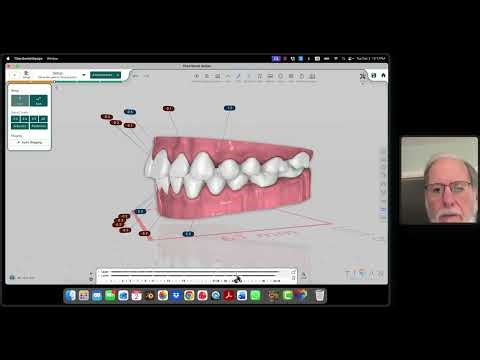Open Finder from the dock
This screenshot has width=480, height=360.
click(x=71, y=296)
